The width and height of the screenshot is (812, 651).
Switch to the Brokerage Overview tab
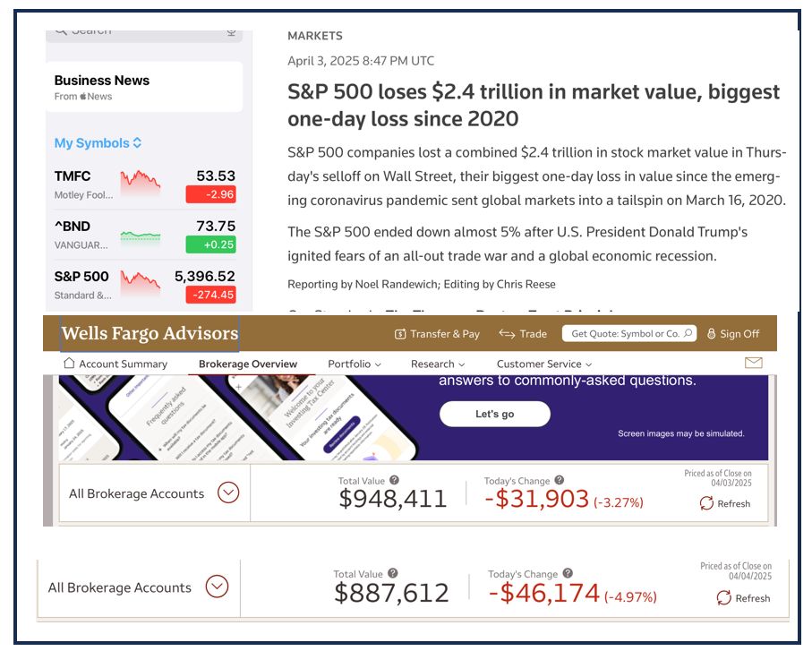click(x=248, y=364)
